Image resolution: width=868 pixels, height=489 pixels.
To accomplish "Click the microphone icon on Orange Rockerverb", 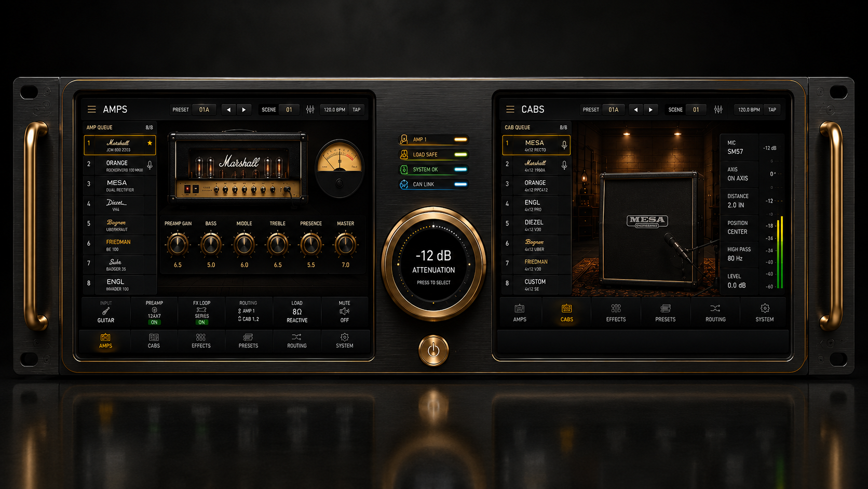I will pyautogui.click(x=150, y=165).
